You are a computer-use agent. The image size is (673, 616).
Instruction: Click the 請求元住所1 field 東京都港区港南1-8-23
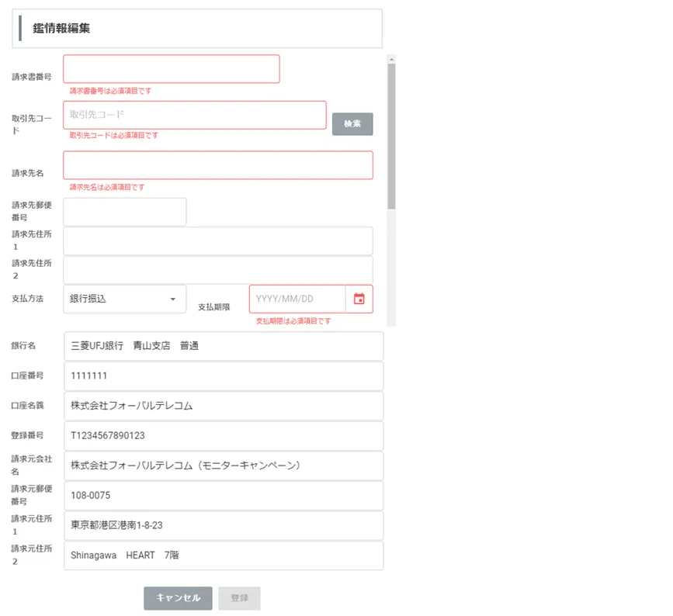[224, 525]
